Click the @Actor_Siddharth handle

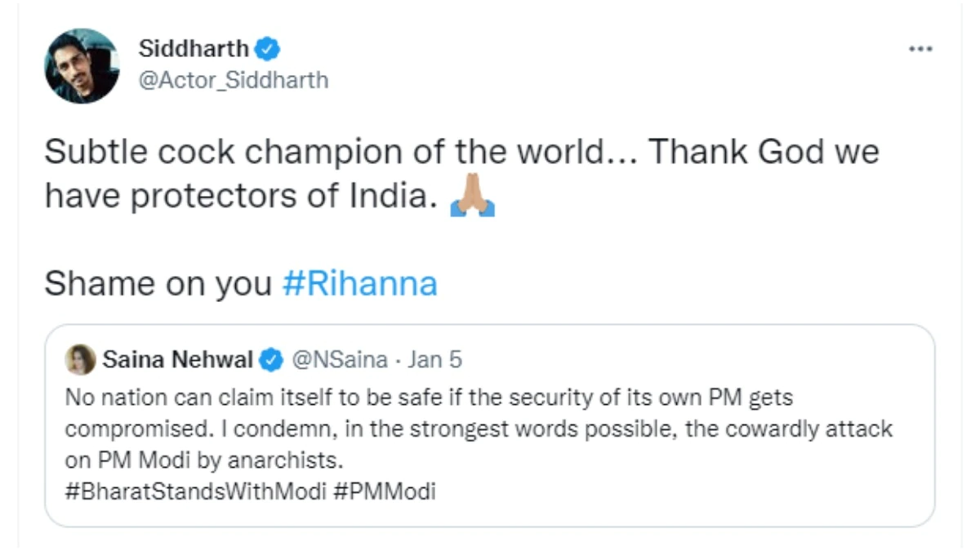[234, 80]
